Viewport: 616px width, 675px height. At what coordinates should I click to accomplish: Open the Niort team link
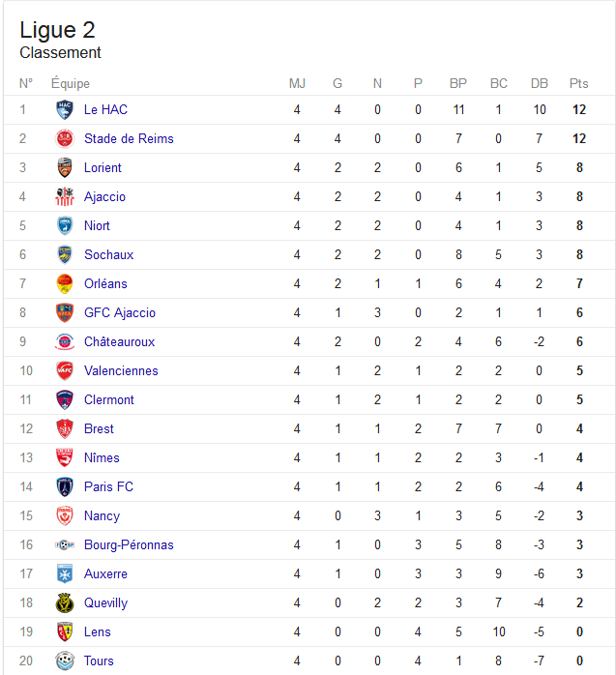pos(97,225)
